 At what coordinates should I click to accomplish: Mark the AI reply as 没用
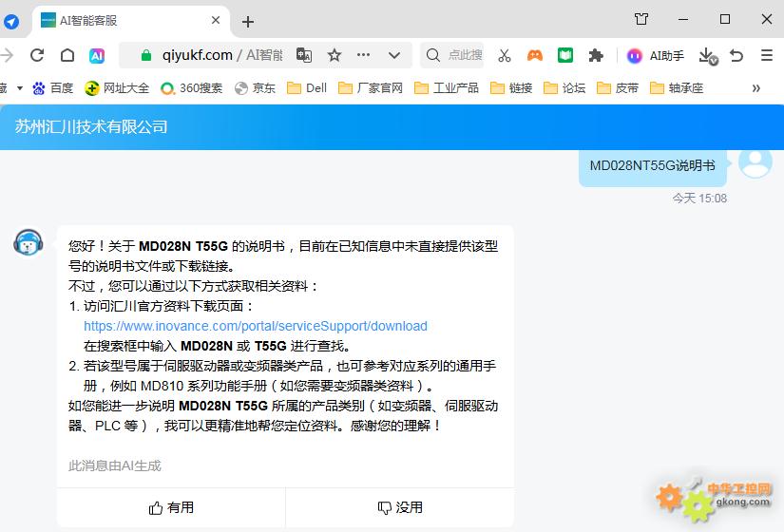400,508
